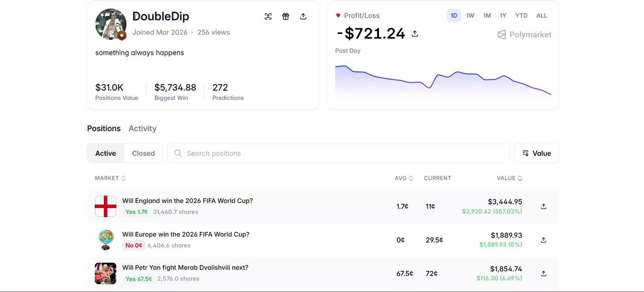
Task: Click the '$2,920.62 (557.03%)' gain
Action: (x=492, y=211)
